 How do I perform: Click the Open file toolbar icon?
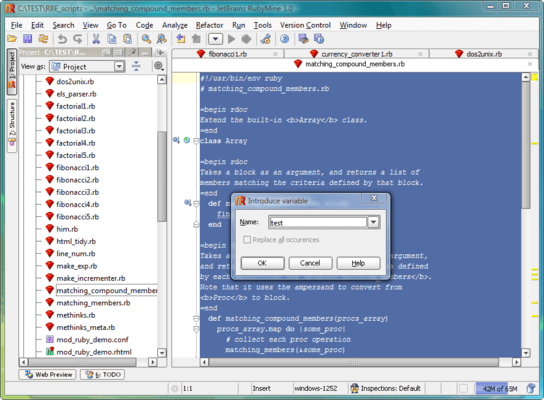tap(12, 39)
